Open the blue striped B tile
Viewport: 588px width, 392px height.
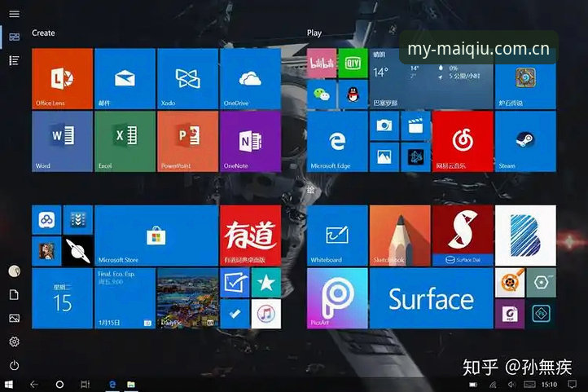(525, 236)
